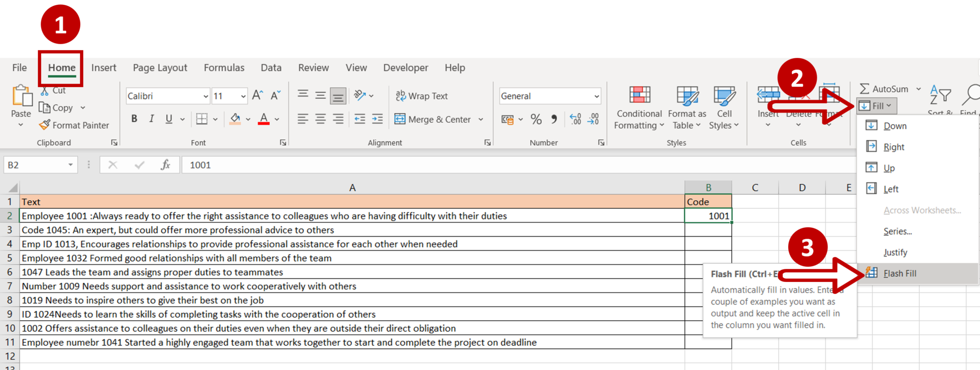The image size is (980, 370).
Task: Toggle Underline formatting
Action: click(x=169, y=119)
